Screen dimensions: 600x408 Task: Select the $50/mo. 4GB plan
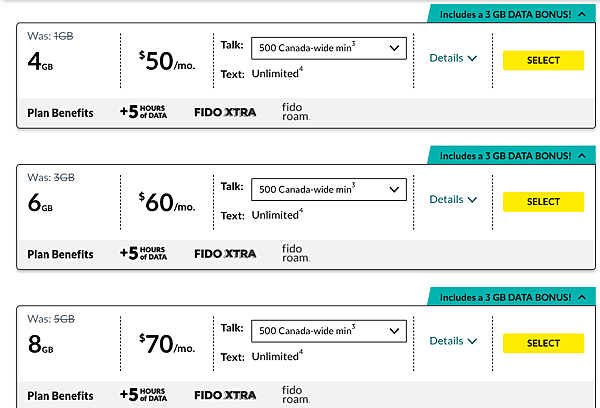coord(543,60)
